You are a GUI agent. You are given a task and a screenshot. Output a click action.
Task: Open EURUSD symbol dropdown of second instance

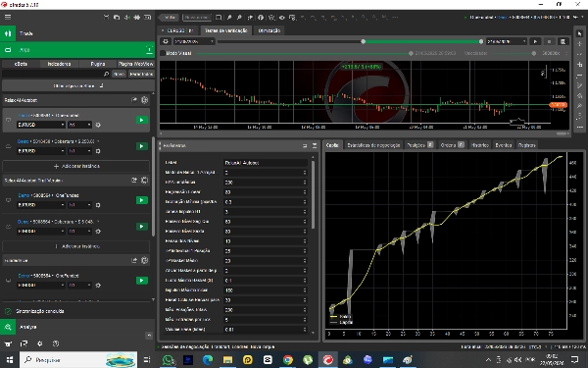coord(41,151)
